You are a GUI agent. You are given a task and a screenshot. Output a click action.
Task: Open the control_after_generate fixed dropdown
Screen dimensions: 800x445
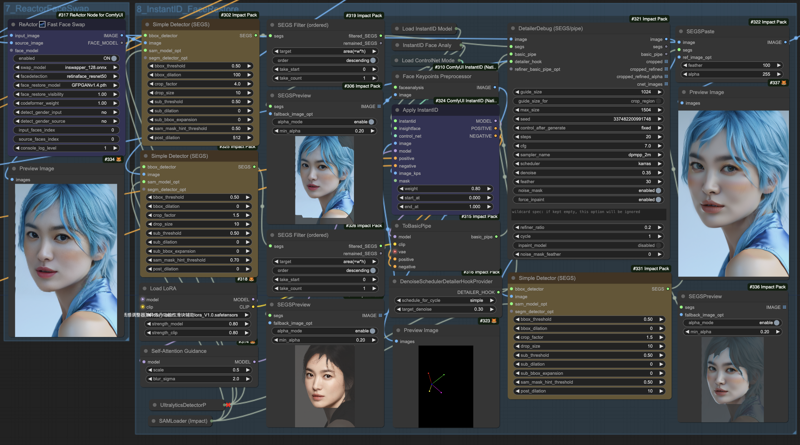tap(588, 128)
